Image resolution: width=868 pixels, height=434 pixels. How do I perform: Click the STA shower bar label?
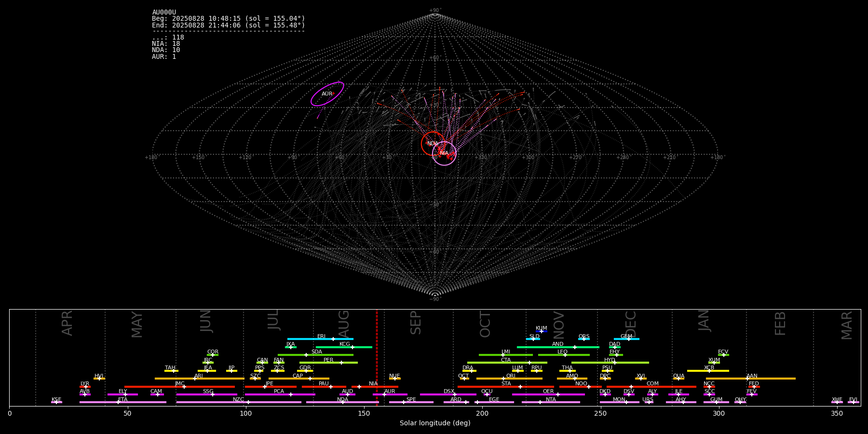point(506,384)
